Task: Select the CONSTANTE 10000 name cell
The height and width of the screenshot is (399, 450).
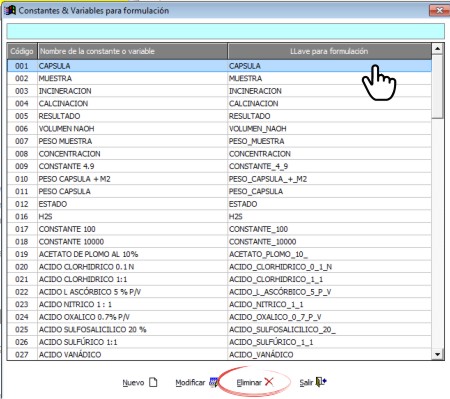Action: (132, 242)
